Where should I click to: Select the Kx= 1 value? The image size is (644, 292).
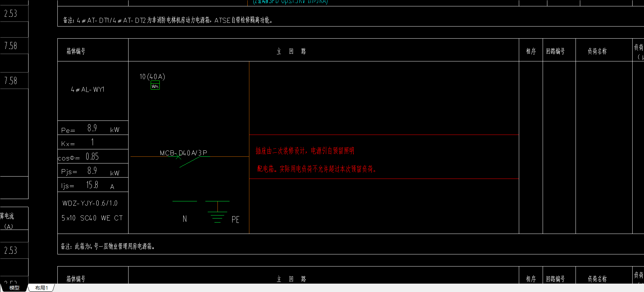[x=92, y=142]
